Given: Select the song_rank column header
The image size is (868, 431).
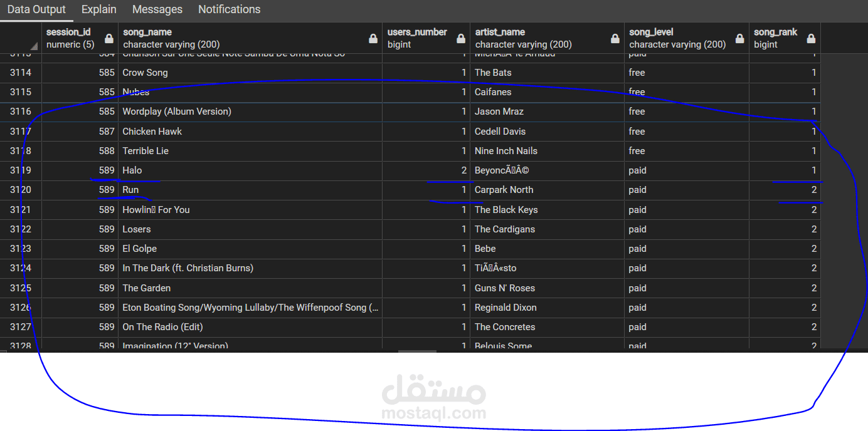Looking at the screenshot, I should coord(785,38).
